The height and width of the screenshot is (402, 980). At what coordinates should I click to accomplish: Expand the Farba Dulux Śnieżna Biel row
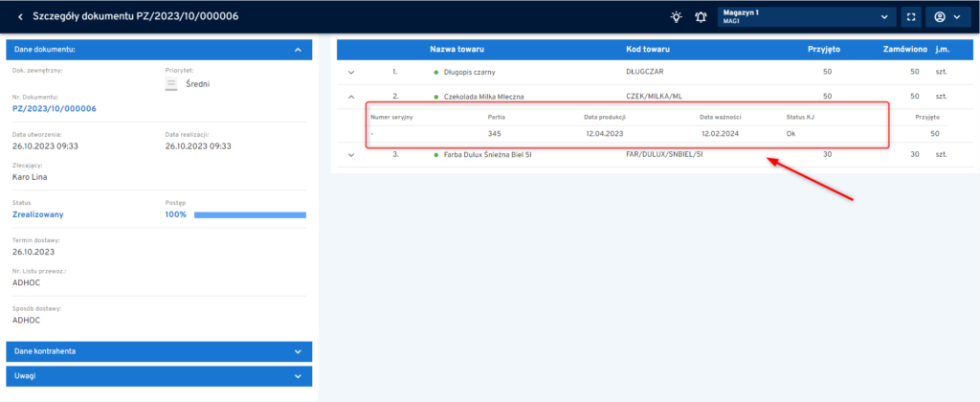(351, 154)
